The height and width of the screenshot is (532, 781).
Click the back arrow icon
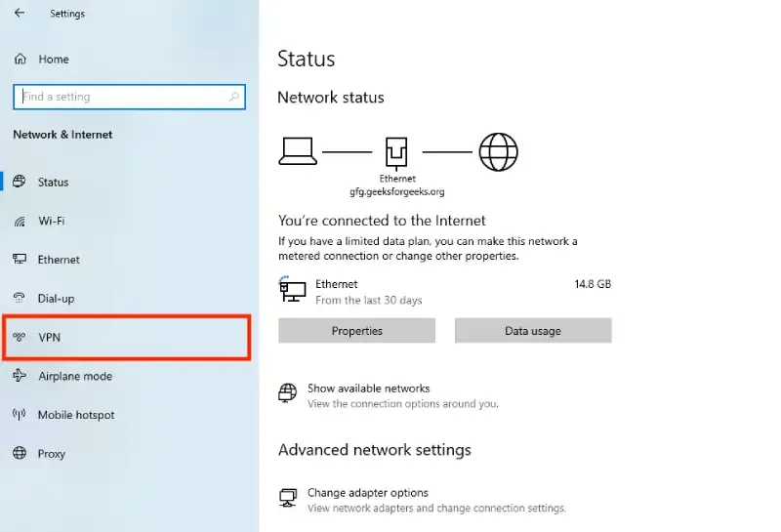click(x=20, y=14)
